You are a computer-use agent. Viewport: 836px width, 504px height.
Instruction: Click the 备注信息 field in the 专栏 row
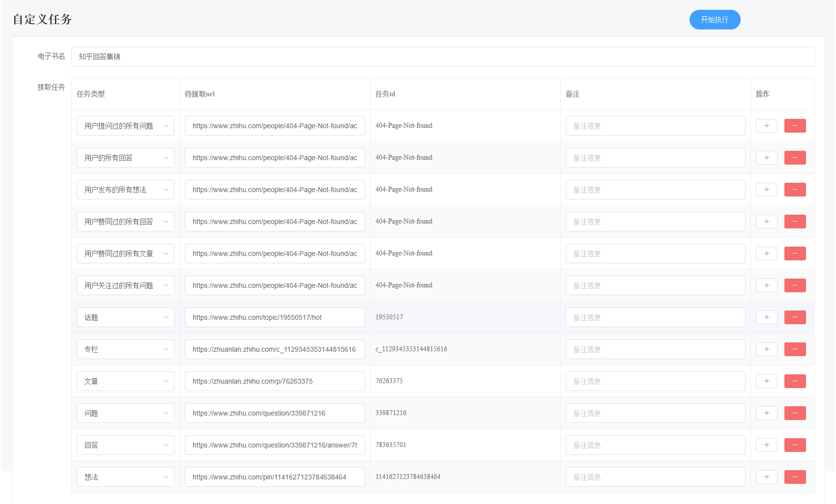pos(655,349)
